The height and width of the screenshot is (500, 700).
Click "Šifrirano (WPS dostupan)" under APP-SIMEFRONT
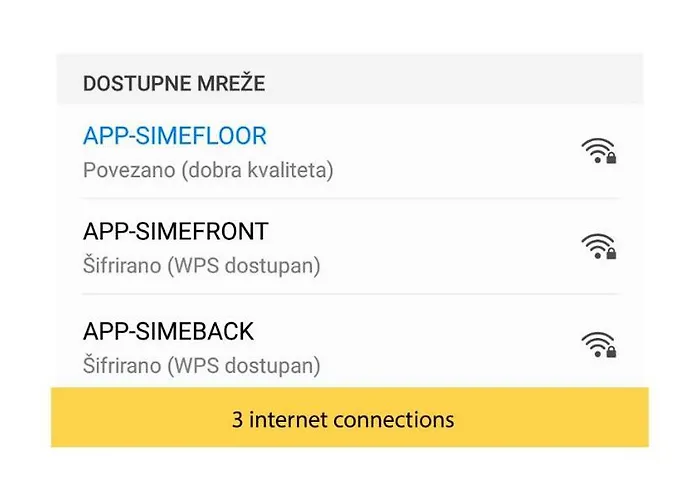coord(201,266)
